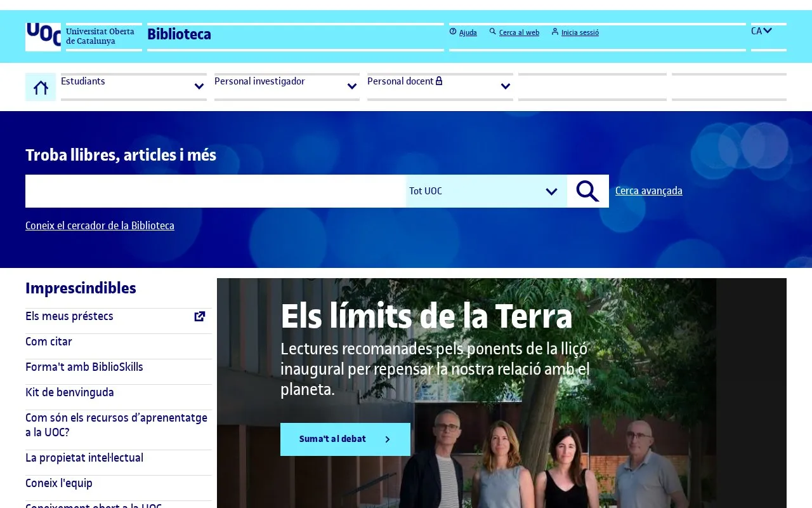Click the UOC logo
Viewport: 812px width, 508px height.
(43, 37)
